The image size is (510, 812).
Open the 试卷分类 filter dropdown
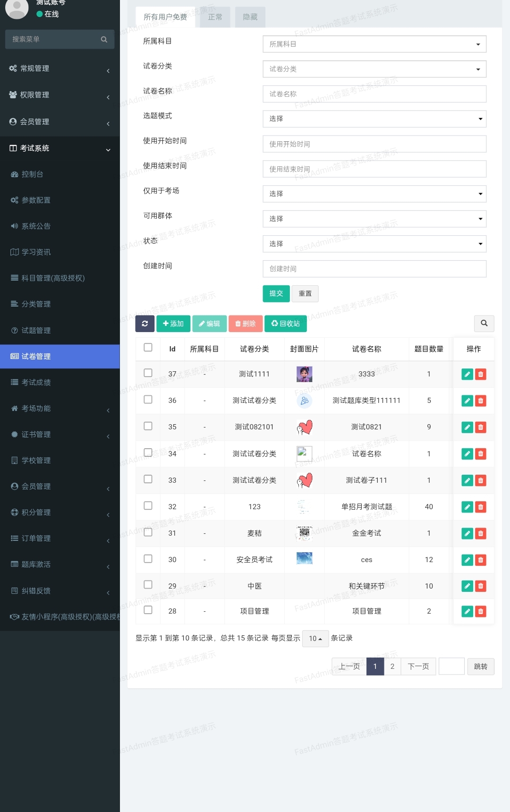pos(374,69)
